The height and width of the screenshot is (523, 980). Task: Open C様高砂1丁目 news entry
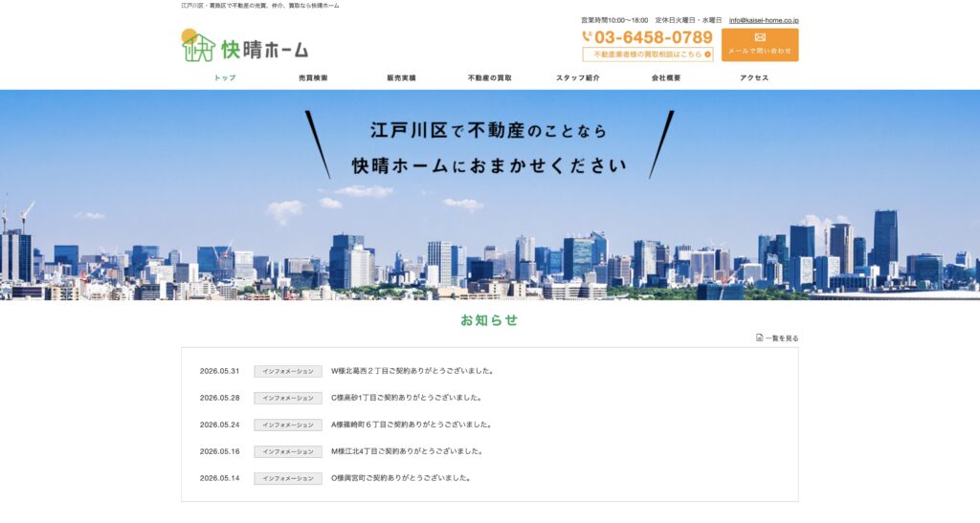[407, 398]
